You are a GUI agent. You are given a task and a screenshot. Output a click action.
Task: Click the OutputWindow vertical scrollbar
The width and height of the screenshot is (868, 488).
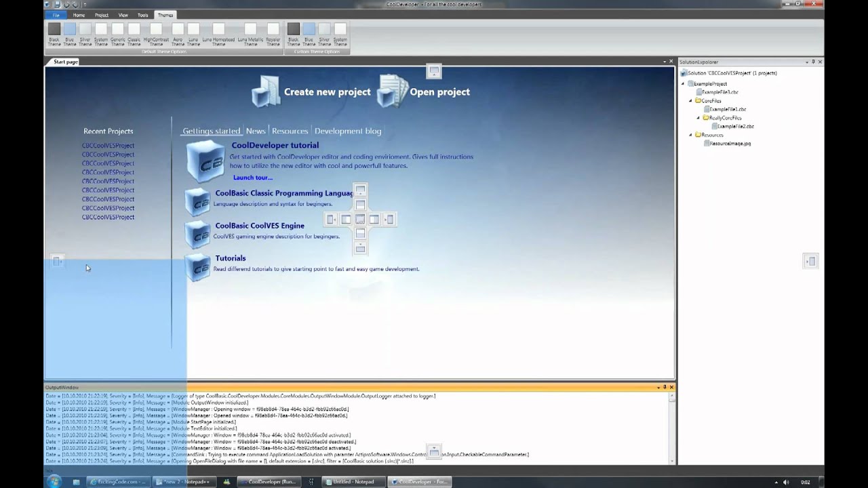pos(672,428)
